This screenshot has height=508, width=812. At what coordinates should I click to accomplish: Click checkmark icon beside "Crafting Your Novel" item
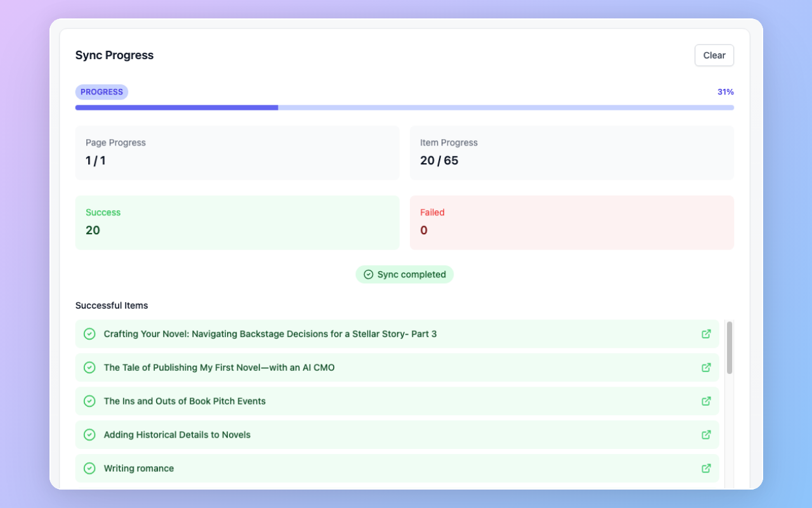tap(89, 333)
